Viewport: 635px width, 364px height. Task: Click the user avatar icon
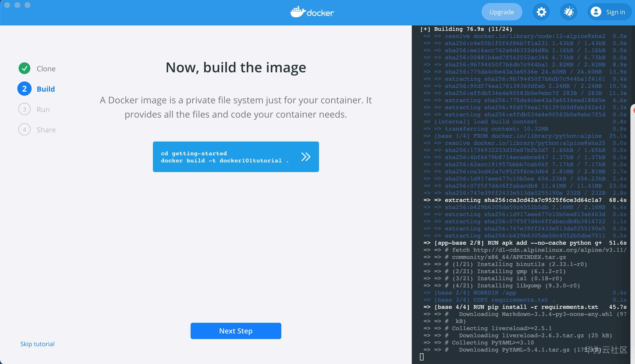click(x=596, y=12)
